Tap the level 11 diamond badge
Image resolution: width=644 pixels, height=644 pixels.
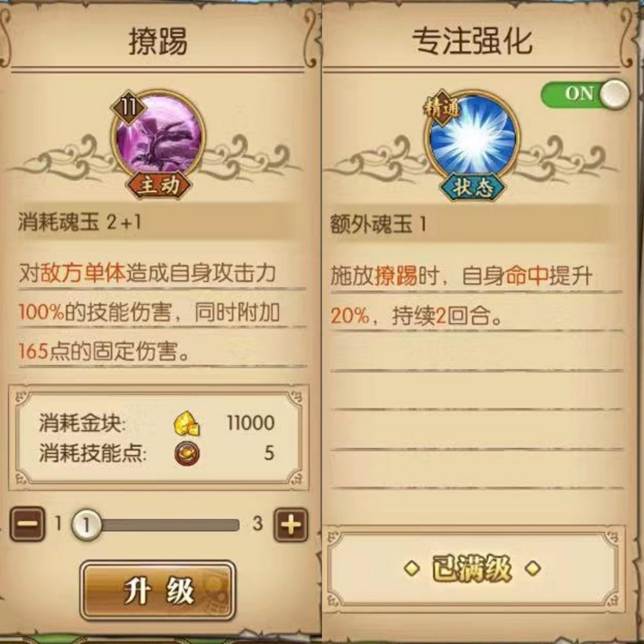tap(128, 107)
